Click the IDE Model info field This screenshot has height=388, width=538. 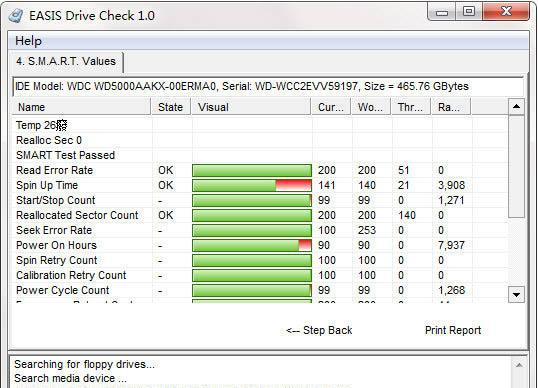(268, 86)
